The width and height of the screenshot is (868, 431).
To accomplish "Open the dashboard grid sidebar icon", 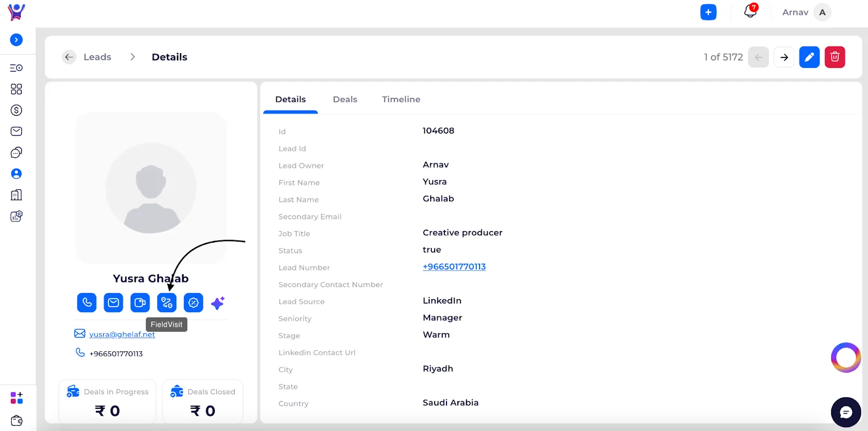I will coord(16,89).
